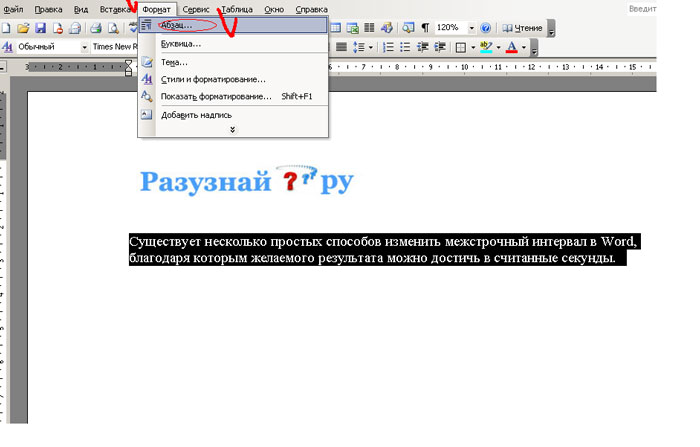700x447 pixels.
Task: Open the Drawing toolbar icon
Action: (x=387, y=28)
